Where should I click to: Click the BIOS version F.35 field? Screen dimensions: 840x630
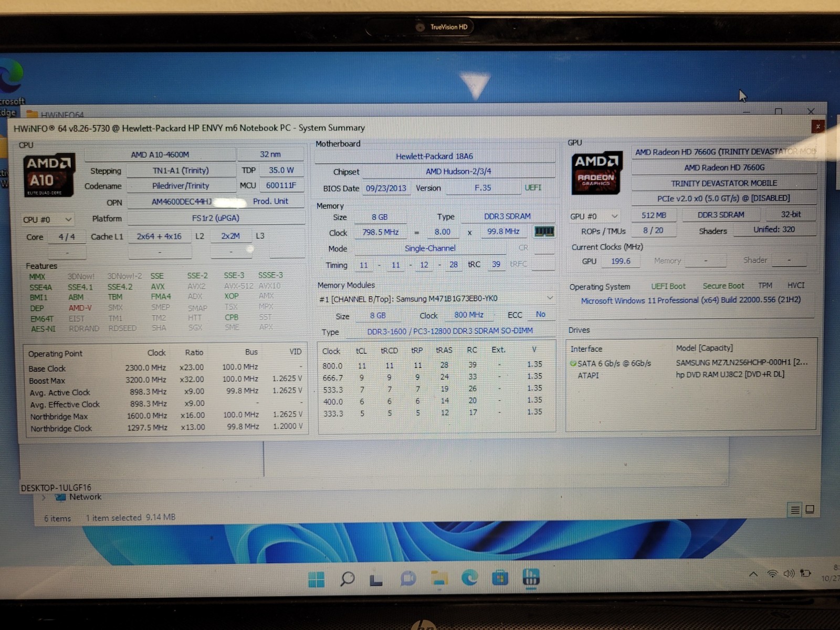point(483,187)
